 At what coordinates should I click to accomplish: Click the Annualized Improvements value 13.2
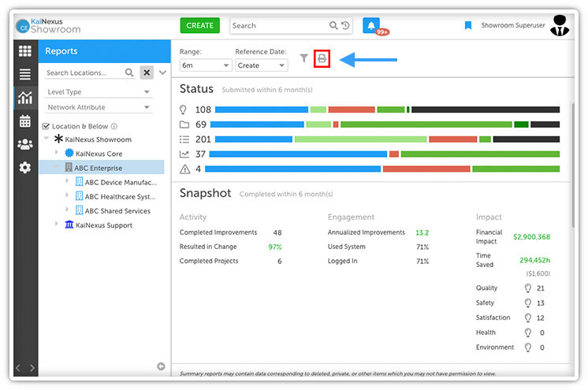(422, 232)
